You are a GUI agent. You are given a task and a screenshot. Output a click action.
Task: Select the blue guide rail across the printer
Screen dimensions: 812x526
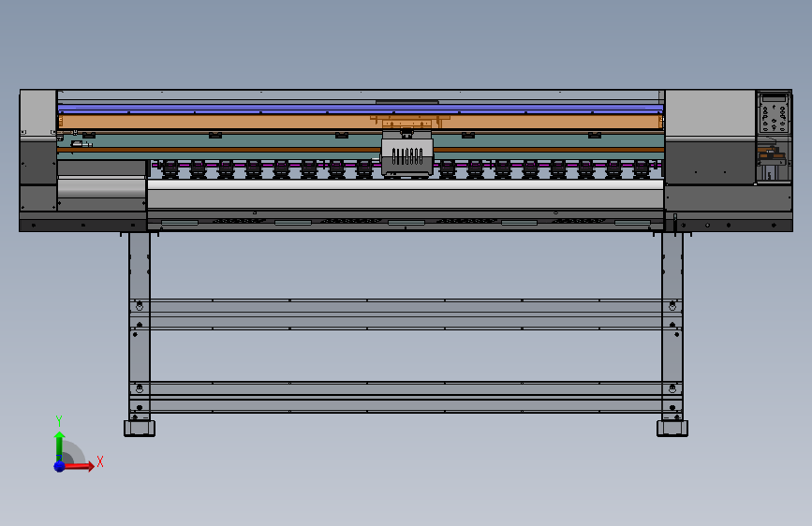click(x=361, y=109)
